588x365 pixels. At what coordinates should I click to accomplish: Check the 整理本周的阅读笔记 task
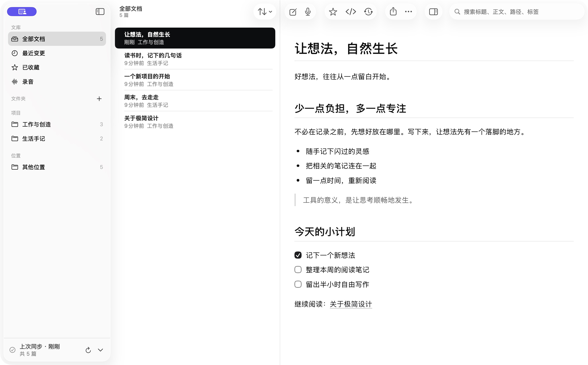point(298,270)
